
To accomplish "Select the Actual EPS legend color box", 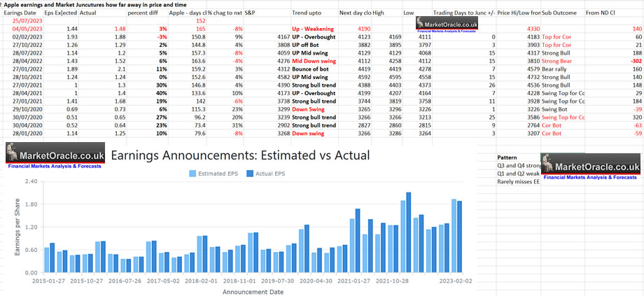I will pos(249,174).
